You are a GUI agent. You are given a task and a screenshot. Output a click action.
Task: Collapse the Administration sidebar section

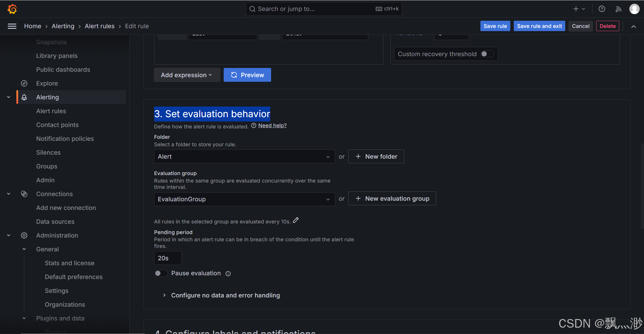click(9, 236)
